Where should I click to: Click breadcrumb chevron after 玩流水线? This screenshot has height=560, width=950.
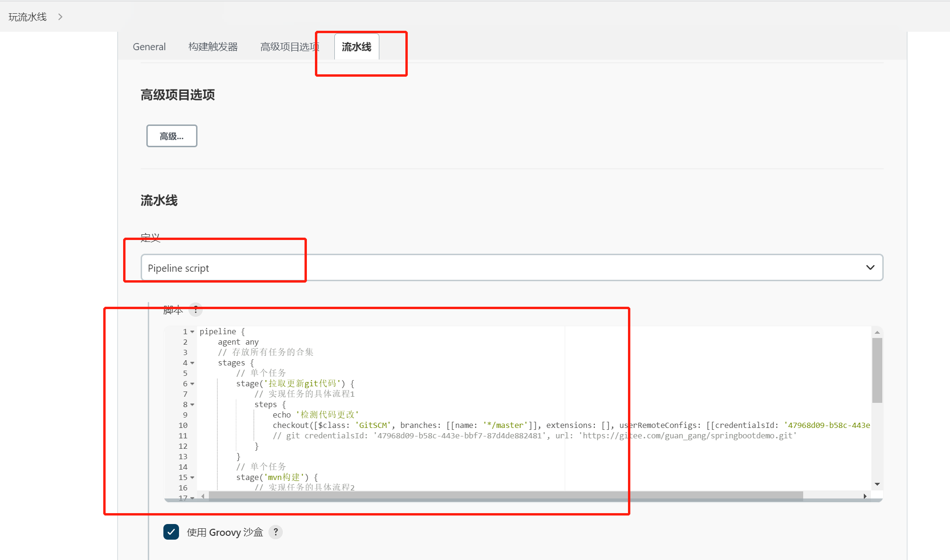[60, 17]
